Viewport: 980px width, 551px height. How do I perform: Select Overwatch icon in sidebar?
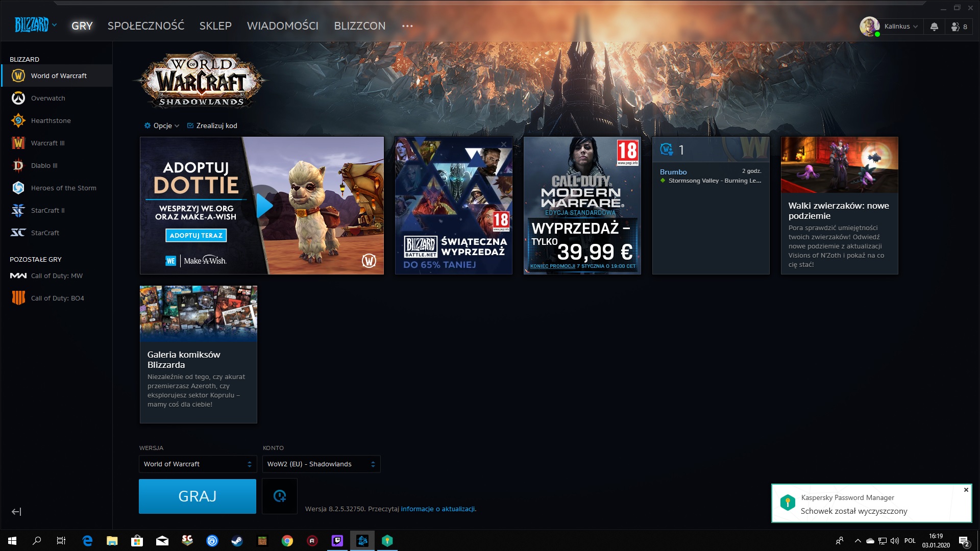[x=18, y=98]
